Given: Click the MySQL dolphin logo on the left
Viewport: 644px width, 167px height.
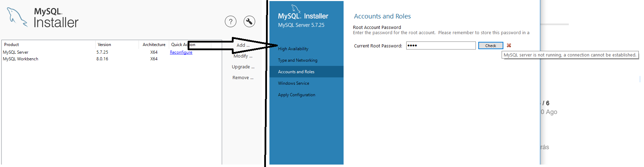Looking at the screenshot, I should 17,17.
